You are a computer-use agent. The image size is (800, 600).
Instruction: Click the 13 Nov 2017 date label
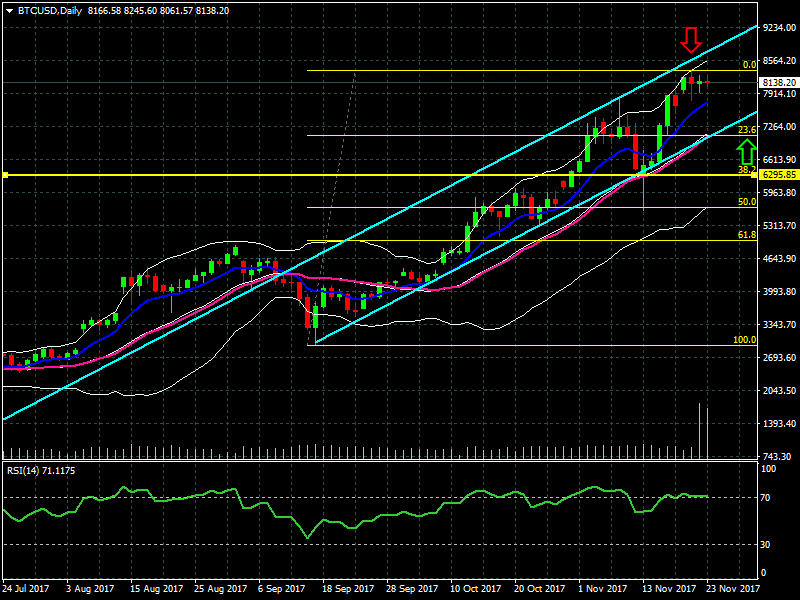tap(669, 588)
